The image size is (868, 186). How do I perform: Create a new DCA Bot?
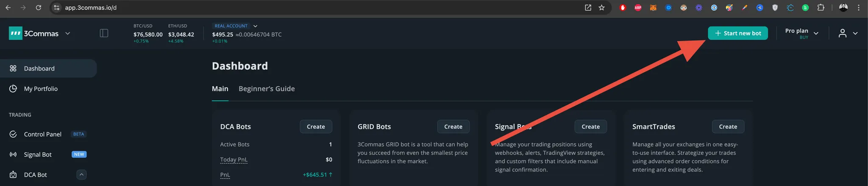[316, 127]
